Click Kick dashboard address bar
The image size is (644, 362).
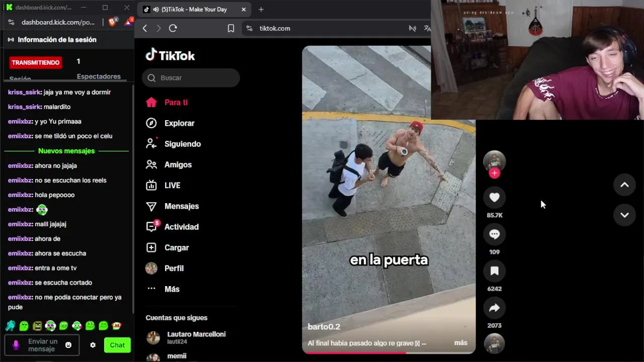[58, 22]
